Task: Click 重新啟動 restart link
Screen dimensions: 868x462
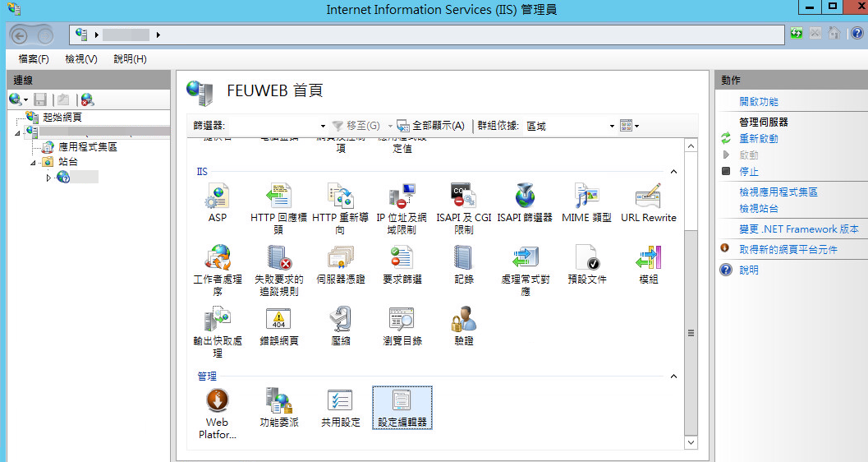Action: point(759,138)
